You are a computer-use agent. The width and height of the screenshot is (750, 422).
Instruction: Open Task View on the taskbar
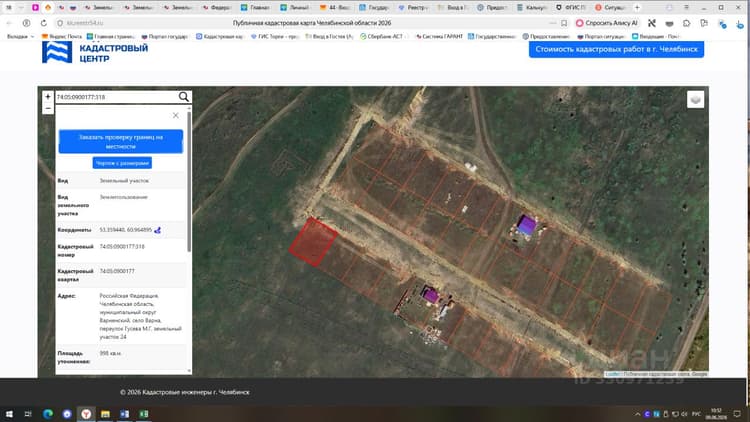coord(28,414)
